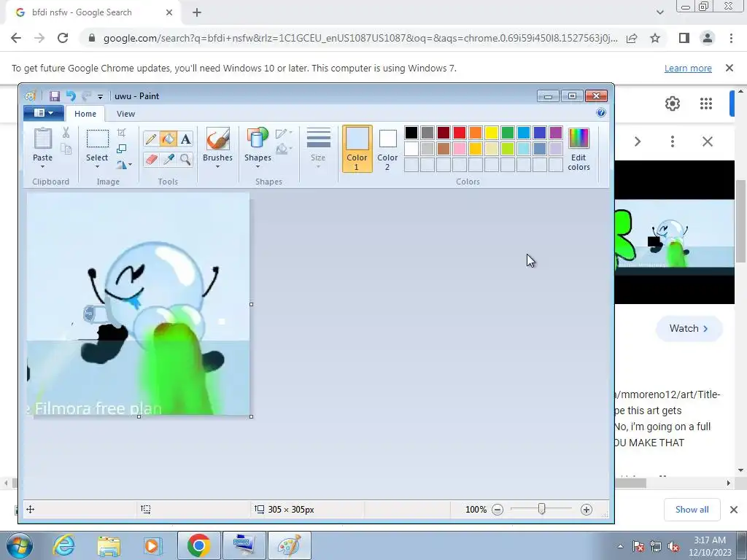
Task: Dismiss the Chrome update notification bar
Action: coord(729,68)
